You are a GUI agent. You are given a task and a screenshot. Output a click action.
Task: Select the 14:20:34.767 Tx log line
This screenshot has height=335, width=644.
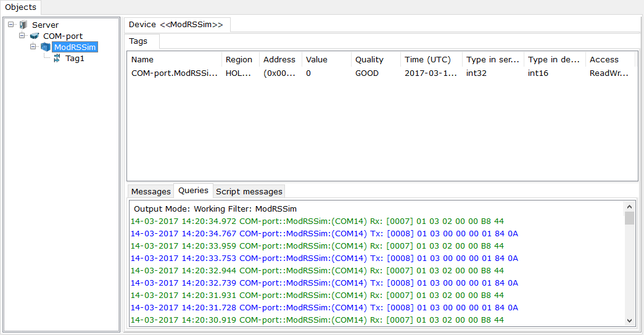click(x=324, y=234)
